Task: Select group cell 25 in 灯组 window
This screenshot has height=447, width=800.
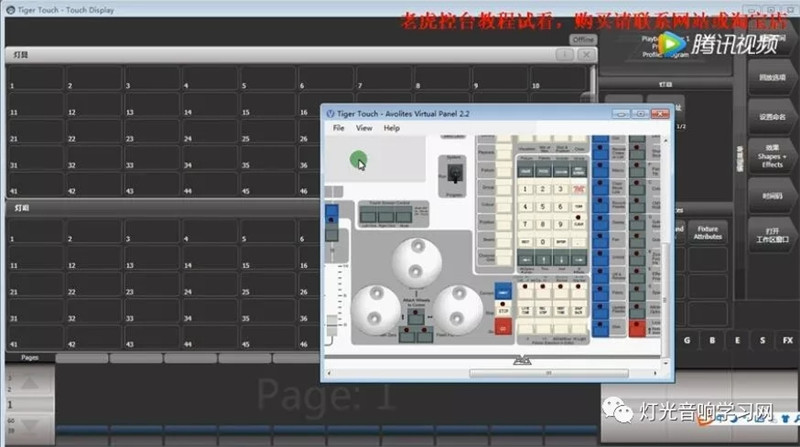Action: coord(268,284)
